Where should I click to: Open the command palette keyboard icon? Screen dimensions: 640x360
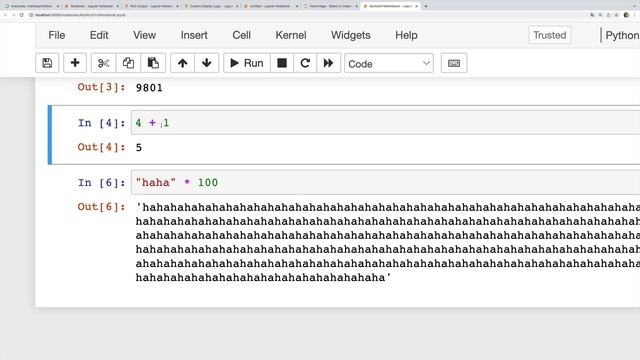click(x=454, y=63)
